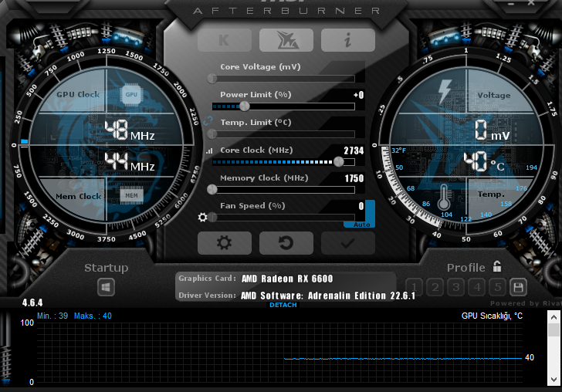This screenshot has width=562, height=392.
Task: Toggle power and temp limit link icon
Action: 208,120
